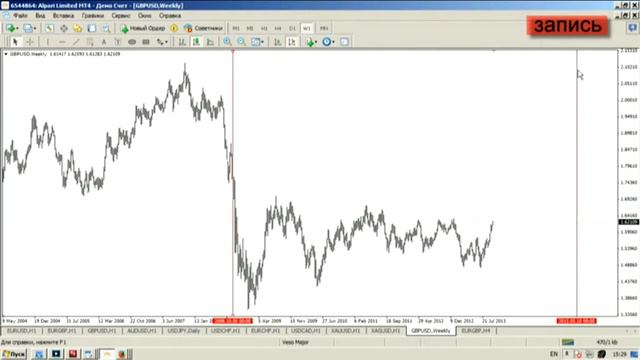Pick the vertical line drawing tool
640x360 pixels.
pos(47,42)
